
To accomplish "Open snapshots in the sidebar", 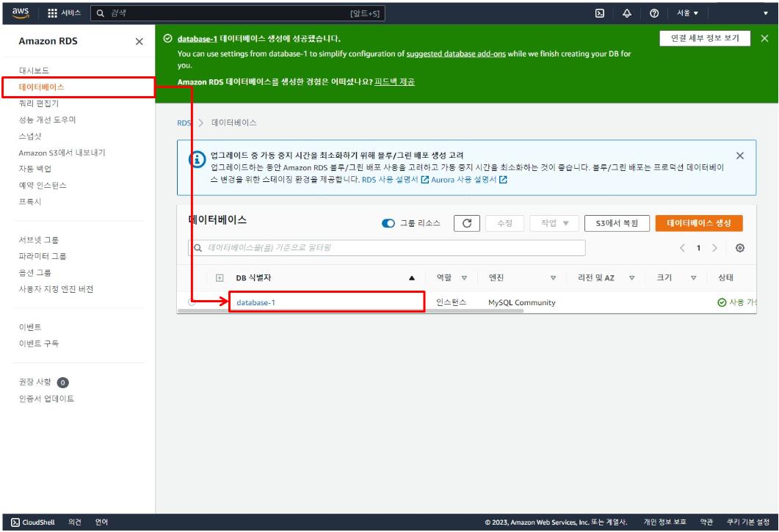I will [x=30, y=136].
